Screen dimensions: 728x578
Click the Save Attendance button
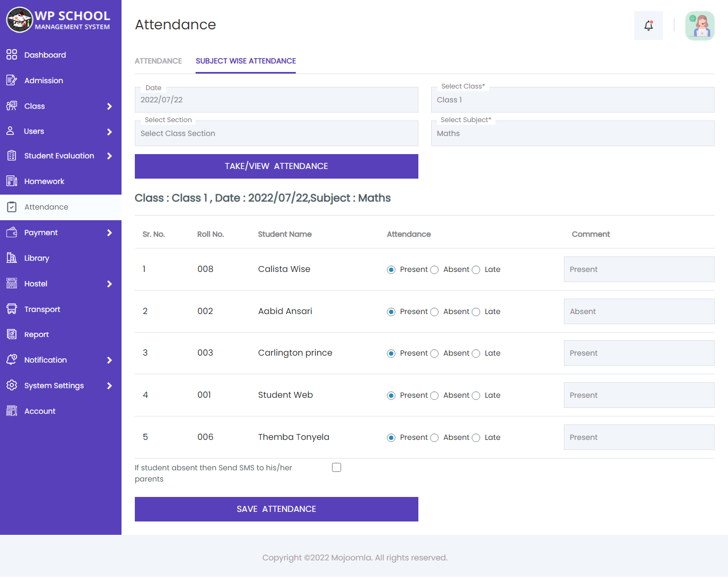point(276,509)
